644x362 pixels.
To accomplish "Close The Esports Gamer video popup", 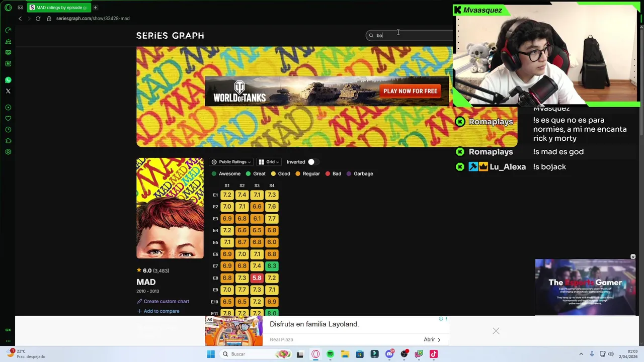I will (x=633, y=257).
